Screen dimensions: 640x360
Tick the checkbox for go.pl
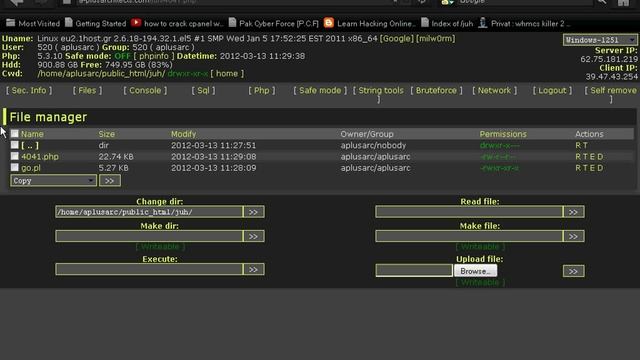coord(15,168)
